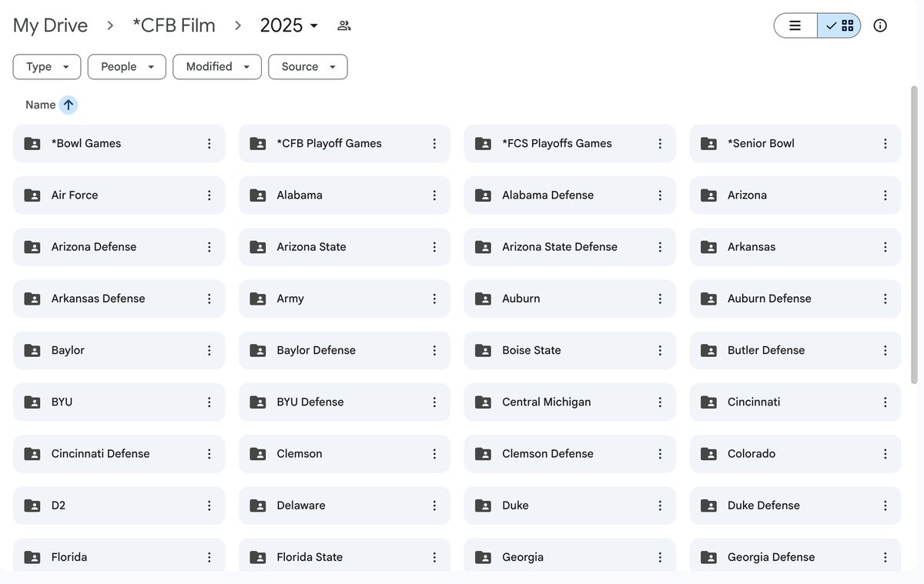
Task: Open more actions for Delaware folder
Action: [x=434, y=506]
